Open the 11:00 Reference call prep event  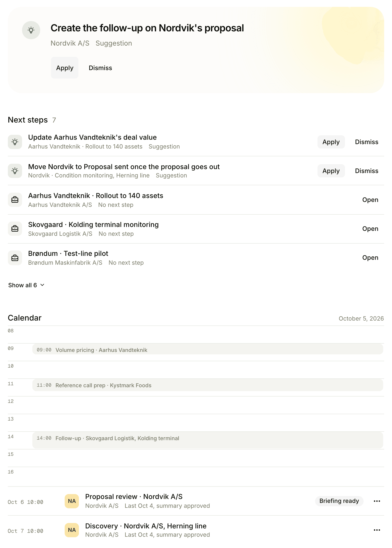(x=208, y=385)
